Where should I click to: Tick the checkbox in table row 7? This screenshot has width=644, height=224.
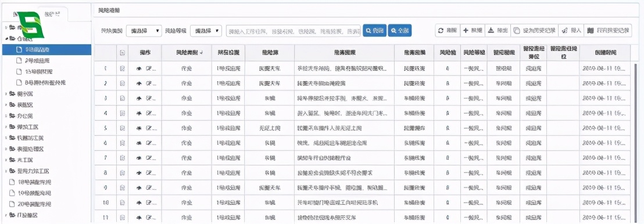click(x=122, y=158)
